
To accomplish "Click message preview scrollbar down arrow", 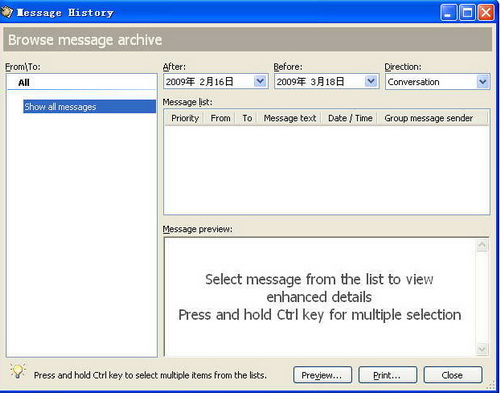I will [x=482, y=349].
